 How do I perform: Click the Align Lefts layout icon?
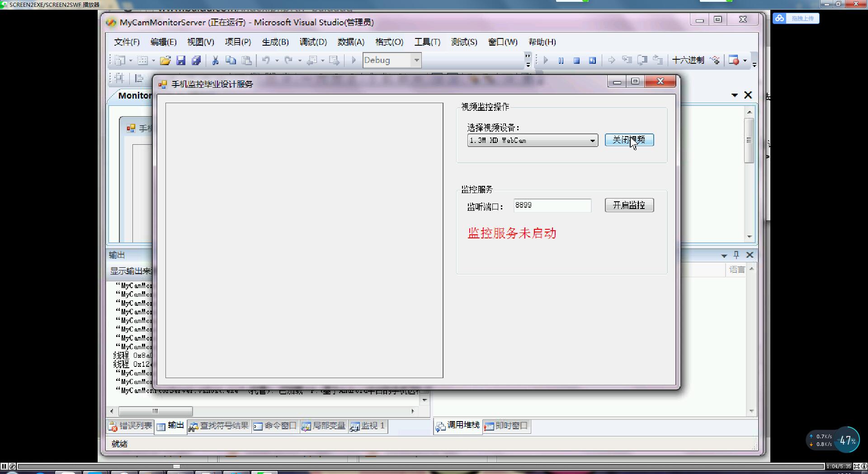tap(139, 78)
